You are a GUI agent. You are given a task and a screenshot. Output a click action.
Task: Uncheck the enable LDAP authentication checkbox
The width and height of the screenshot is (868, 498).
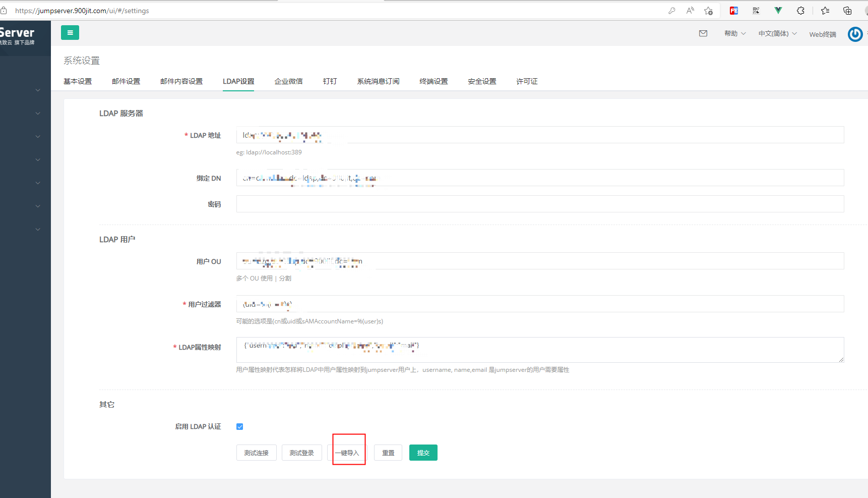[x=240, y=427]
